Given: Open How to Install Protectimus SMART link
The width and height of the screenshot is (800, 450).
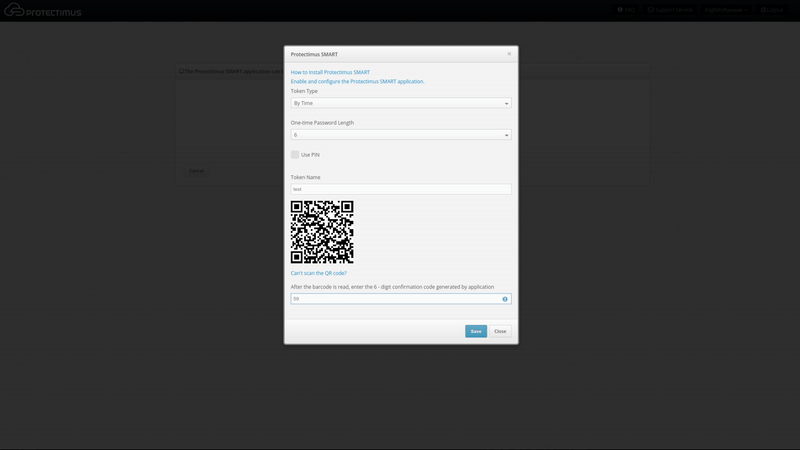Looking at the screenshot, I should pos(330,72).
